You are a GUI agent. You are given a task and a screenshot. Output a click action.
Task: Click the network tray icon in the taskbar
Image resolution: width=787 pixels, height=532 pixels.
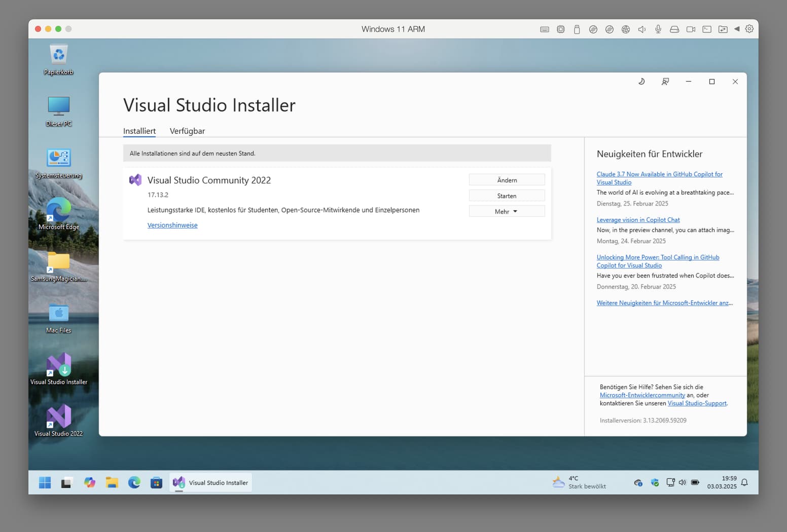tap(670, 482)
